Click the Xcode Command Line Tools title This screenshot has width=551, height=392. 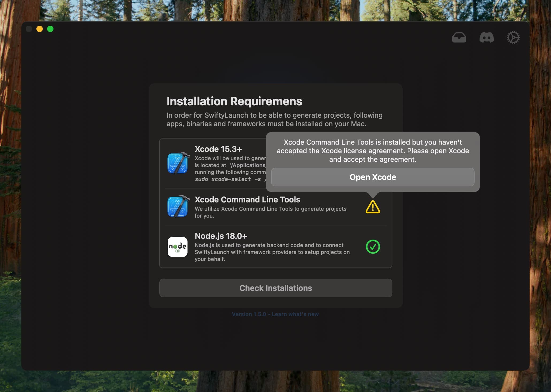[x=247, y=199]
